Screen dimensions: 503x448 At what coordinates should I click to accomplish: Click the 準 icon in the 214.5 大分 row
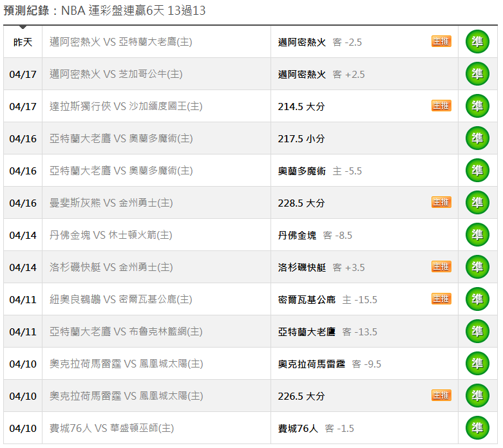point(477,106)
